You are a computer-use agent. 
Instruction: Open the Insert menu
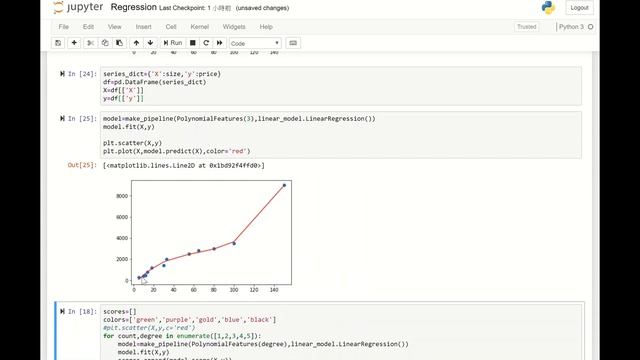[x=143, y=27]
